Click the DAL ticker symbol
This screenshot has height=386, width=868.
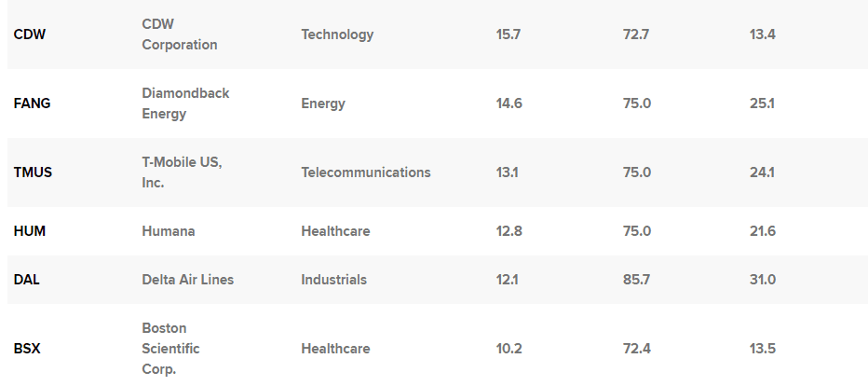tap(29, 280)
